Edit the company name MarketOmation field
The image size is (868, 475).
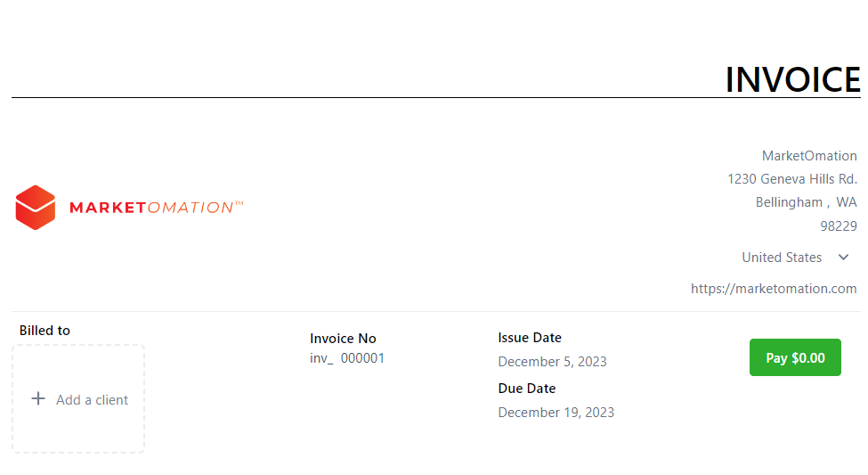click(x=809, y=156)
